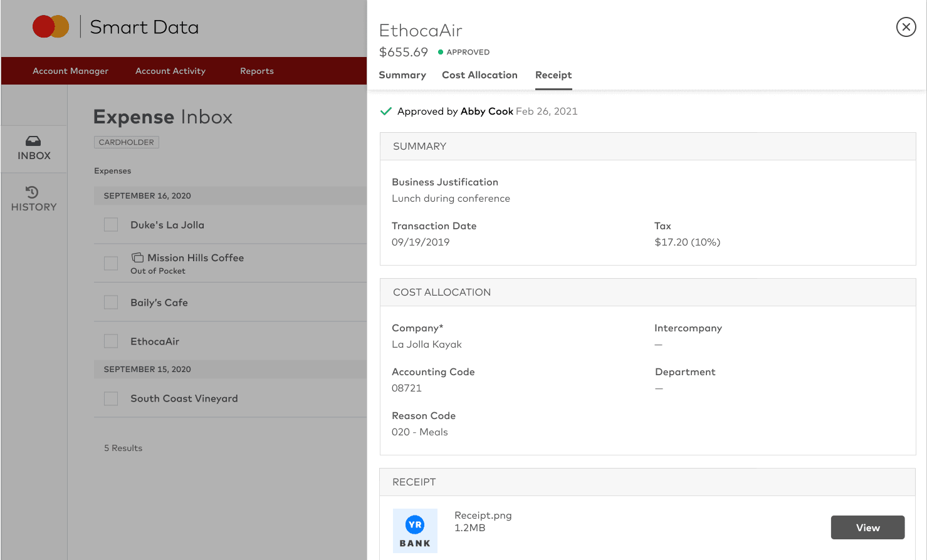Click the approver name Abby Cook
The width and height of the screenshot is (927, 560).
pos(487,111)
